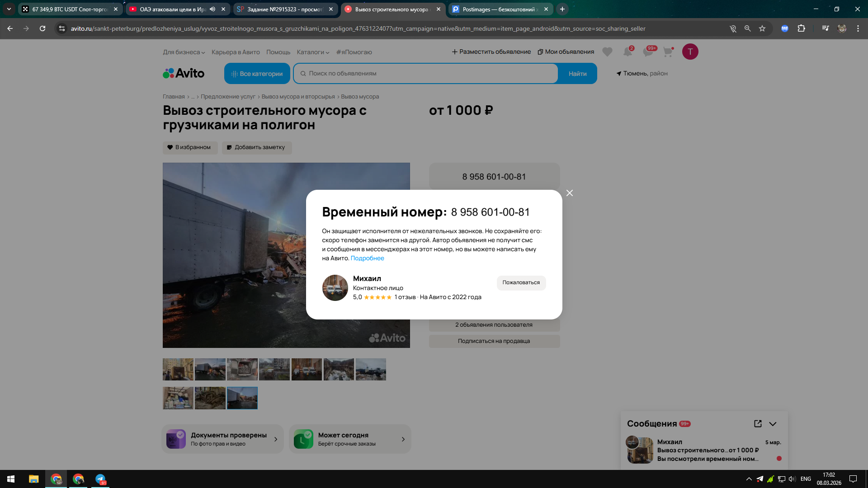Pop out the Messages panel to new window
868x488 pixels.
[x=758, y=423]
